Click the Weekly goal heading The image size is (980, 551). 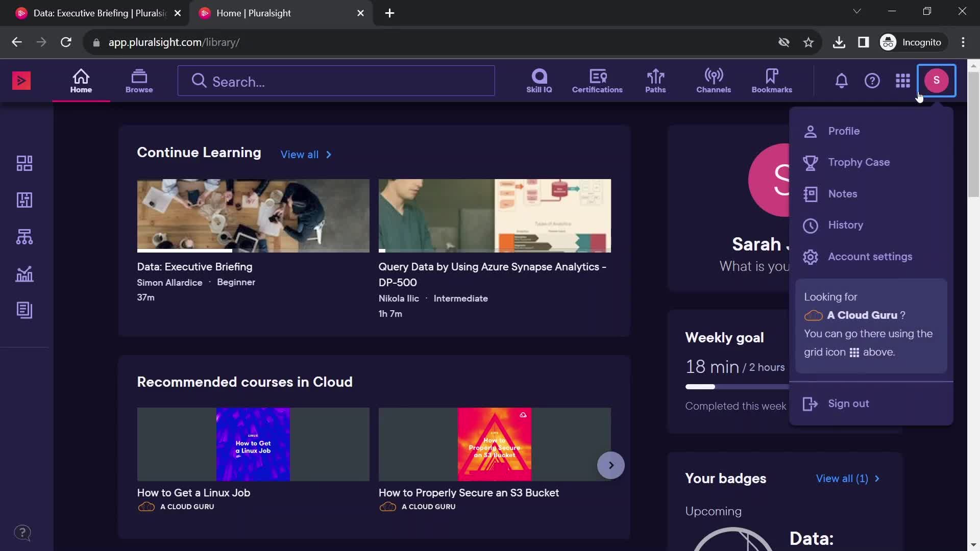724,338
